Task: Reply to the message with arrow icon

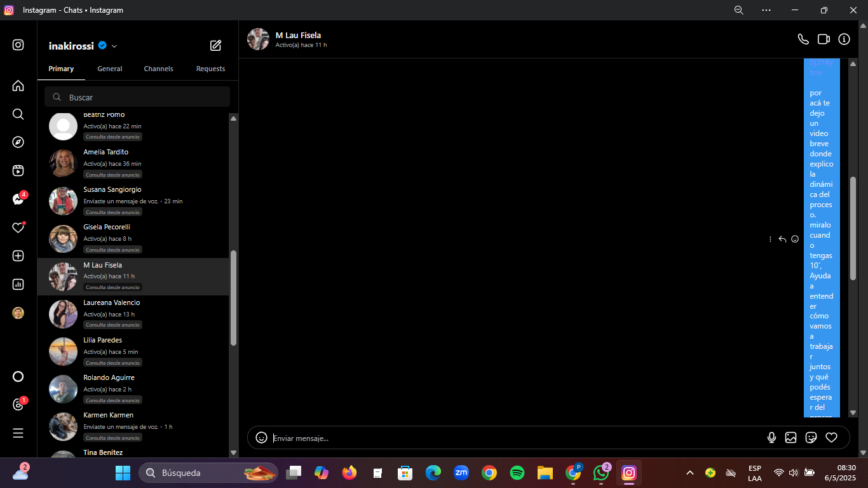Action: [783, 239]
